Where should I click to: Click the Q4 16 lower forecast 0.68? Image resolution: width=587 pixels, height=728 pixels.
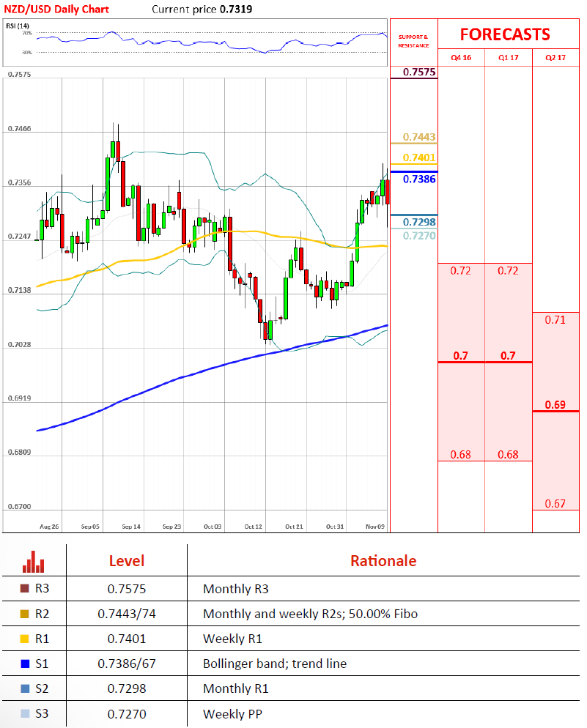pyautogui.click(x=461, y=455)
